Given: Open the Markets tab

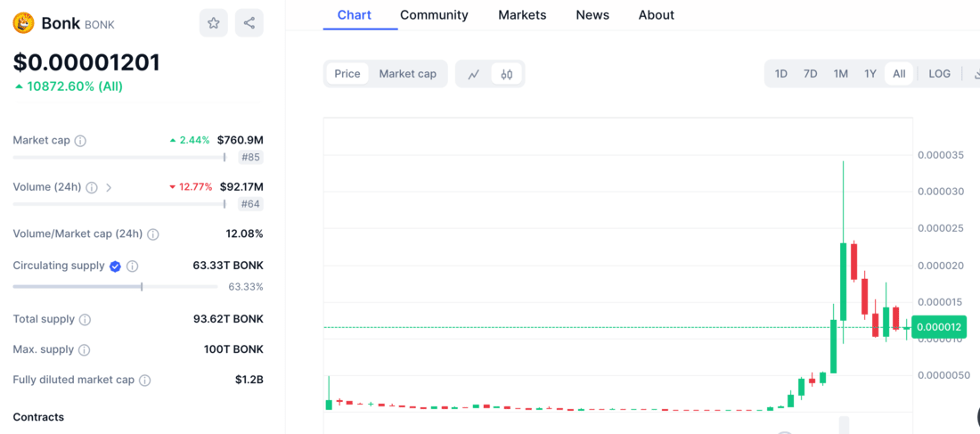Looking at the screenshot, I should 522,15.
